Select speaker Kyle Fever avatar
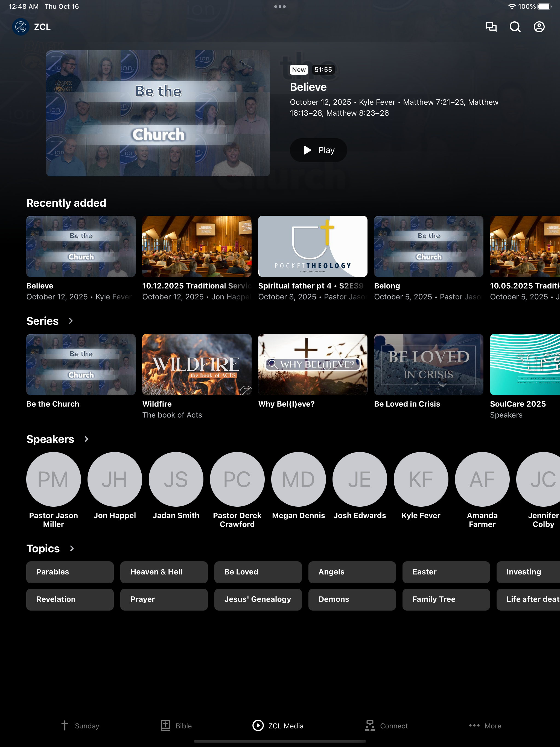This screenshot has height=747, width=560. 421,479
